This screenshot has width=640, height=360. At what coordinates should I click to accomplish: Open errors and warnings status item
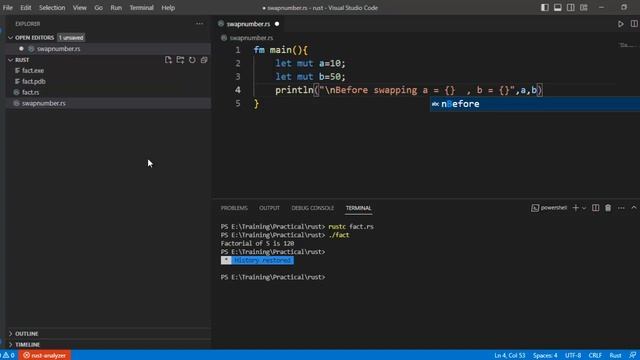(x=8, y=356)
